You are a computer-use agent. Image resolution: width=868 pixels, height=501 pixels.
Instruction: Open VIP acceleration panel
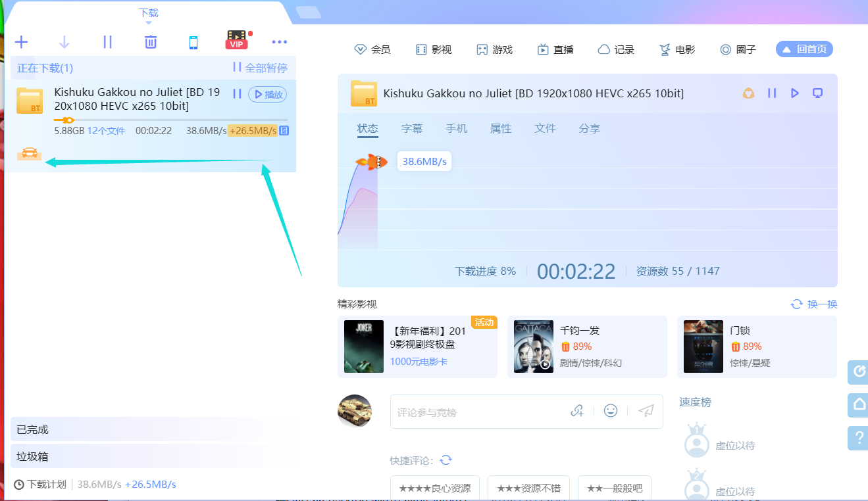236,40
